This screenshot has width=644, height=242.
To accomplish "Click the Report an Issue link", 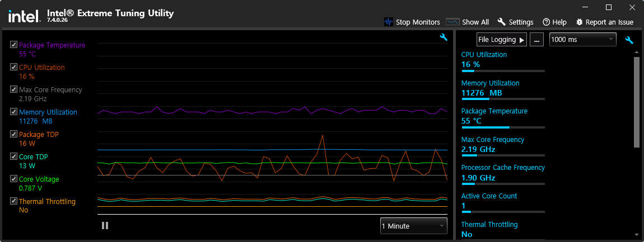I will 609,22.
